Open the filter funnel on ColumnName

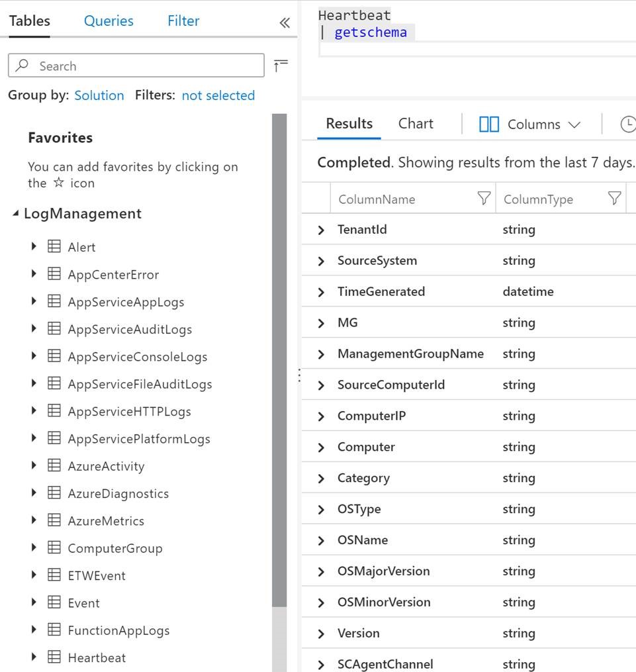pyautogui.click(x=485, y=198)
